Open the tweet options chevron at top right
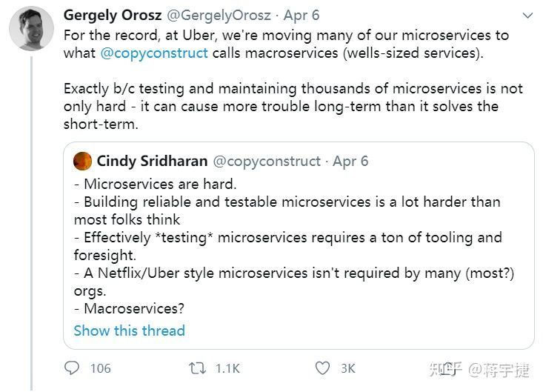Viewport: 543px width, 392px height. coord(527,16)
